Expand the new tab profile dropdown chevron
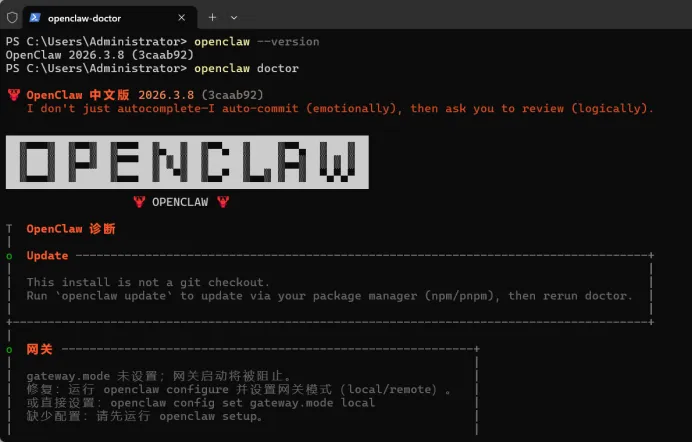 [x=234, y=18]
